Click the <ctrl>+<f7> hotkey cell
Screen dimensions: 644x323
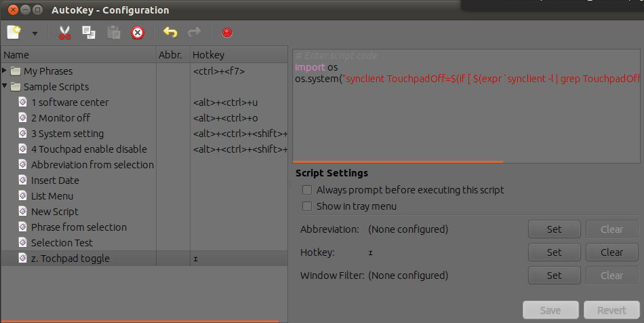pos(219,71)
